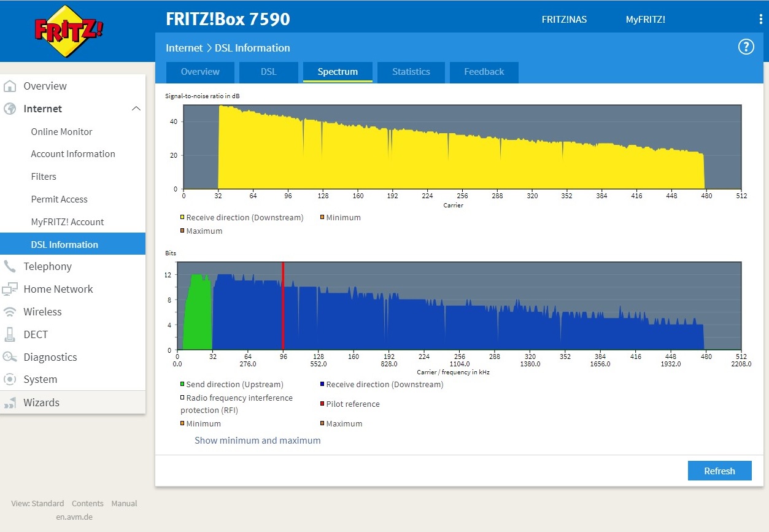This screenshot has width=769, height=532.
Task: Open MyFRITZ! link in header
Action: point(646,20)
